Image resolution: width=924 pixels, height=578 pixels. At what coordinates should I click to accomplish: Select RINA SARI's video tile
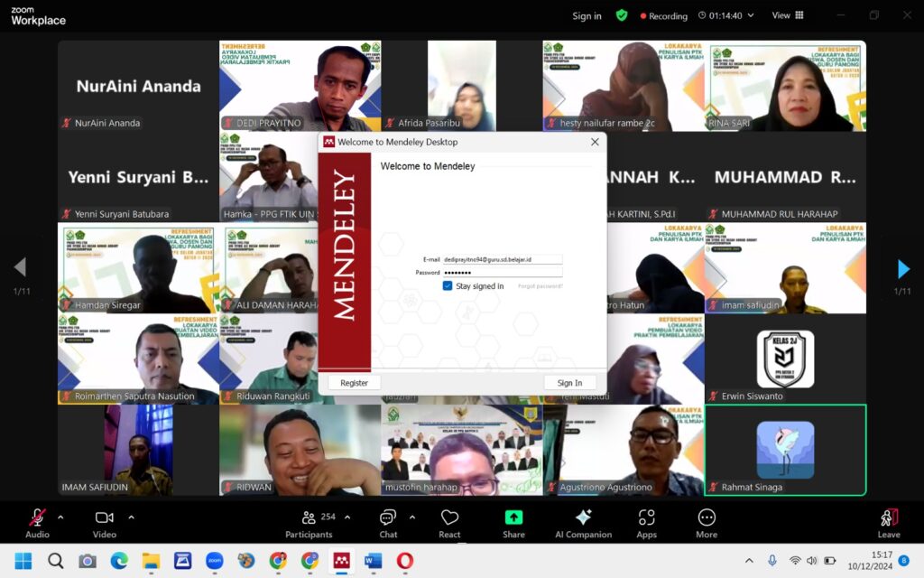tap(786, 86)
